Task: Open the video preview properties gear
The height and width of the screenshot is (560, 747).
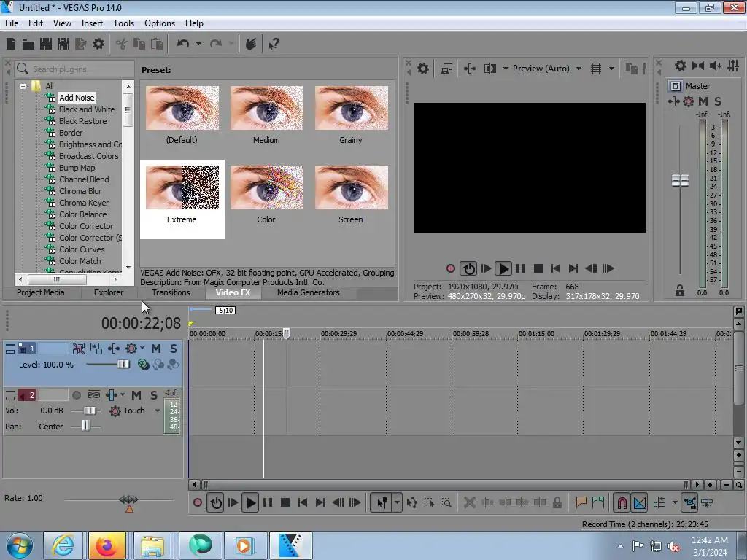Action: tap(423, 69)
